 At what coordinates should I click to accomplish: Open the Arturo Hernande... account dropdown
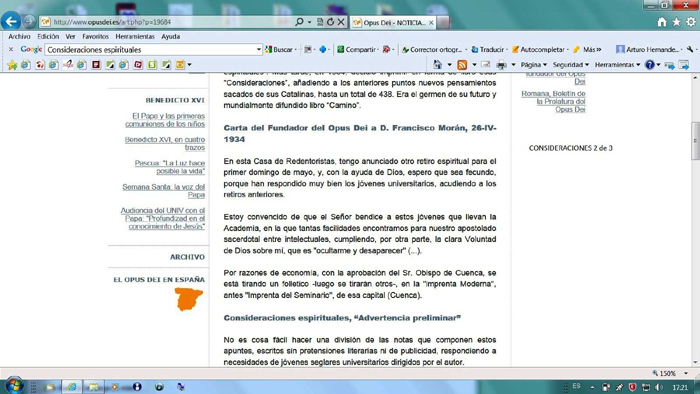click(x=649, y=50)
